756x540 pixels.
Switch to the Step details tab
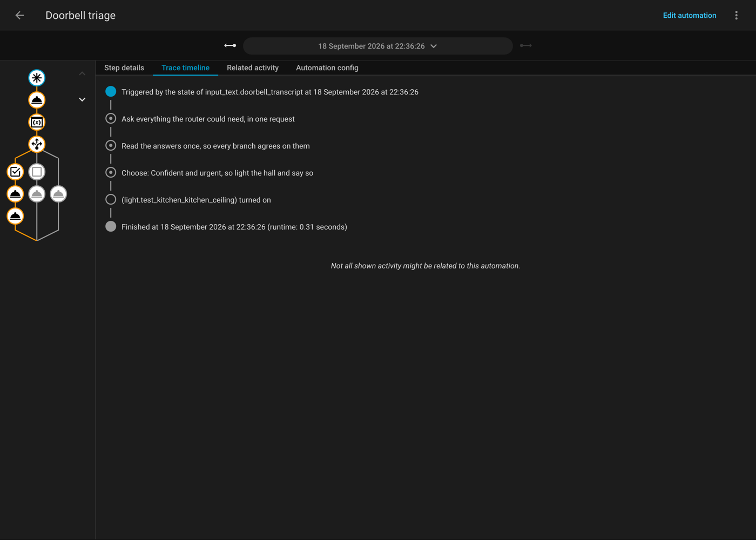[x=124, y=67]
